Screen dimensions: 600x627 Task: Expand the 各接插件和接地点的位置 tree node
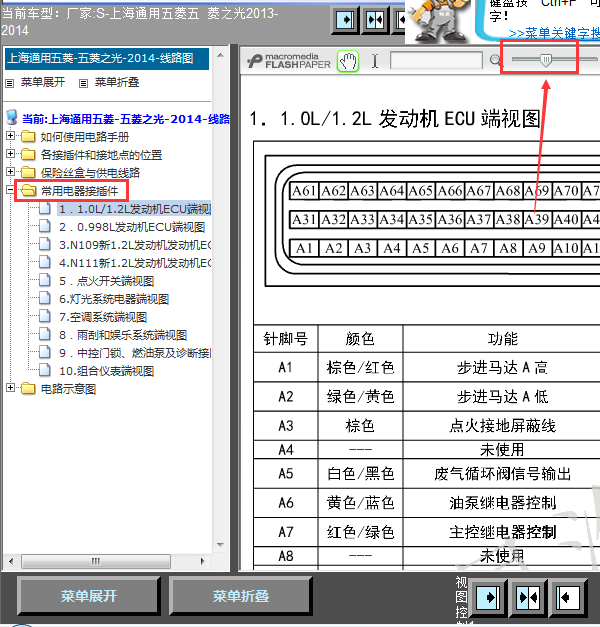[11, 154]
